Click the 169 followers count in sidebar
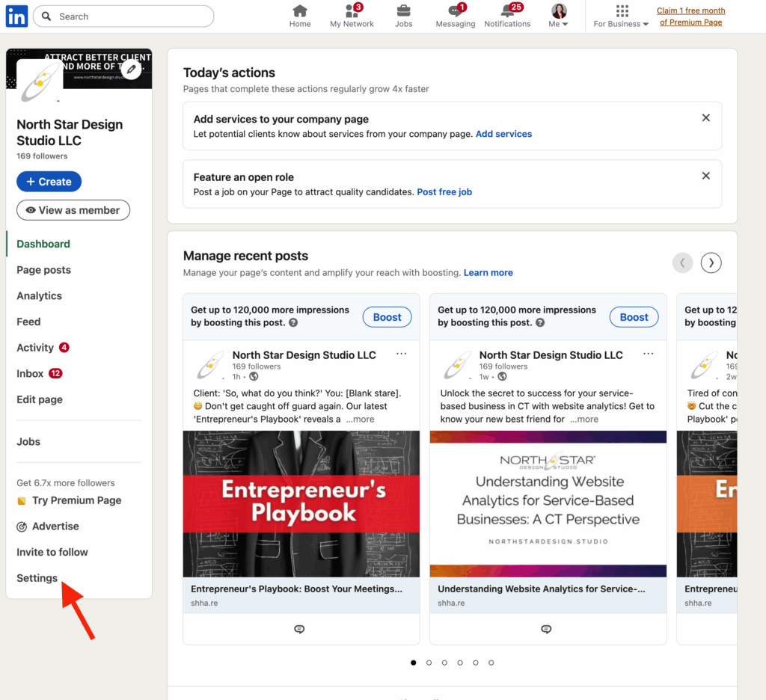766x700 pixels. pyautogui.click(x=42, y=156)
